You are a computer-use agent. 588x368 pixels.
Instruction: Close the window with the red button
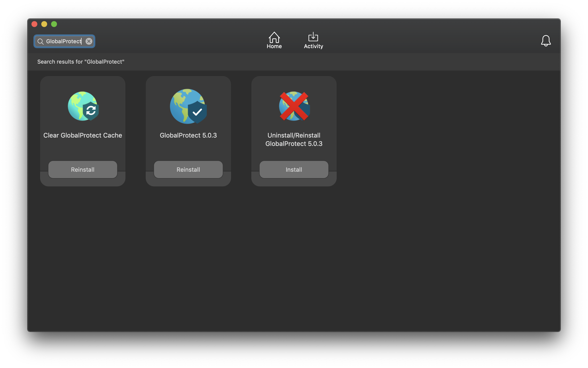point(34,24)
